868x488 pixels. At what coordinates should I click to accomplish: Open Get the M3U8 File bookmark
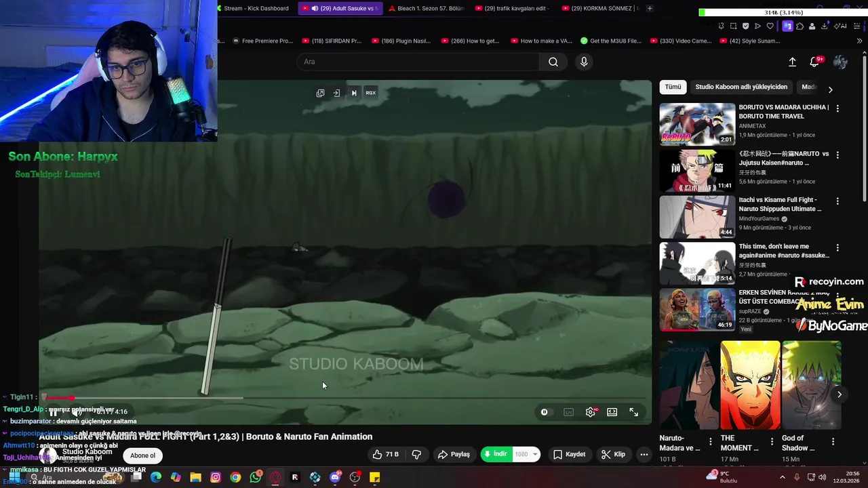(x=610, y=41)
